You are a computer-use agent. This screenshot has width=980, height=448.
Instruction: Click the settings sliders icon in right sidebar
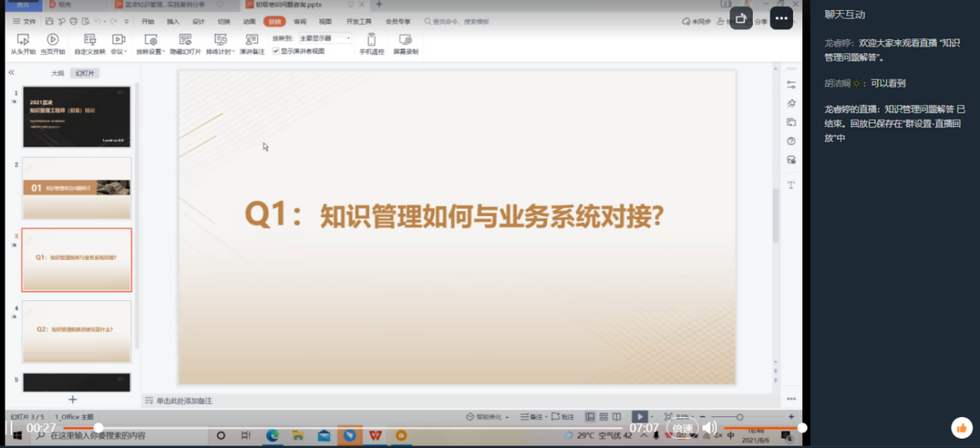[791, 84]
